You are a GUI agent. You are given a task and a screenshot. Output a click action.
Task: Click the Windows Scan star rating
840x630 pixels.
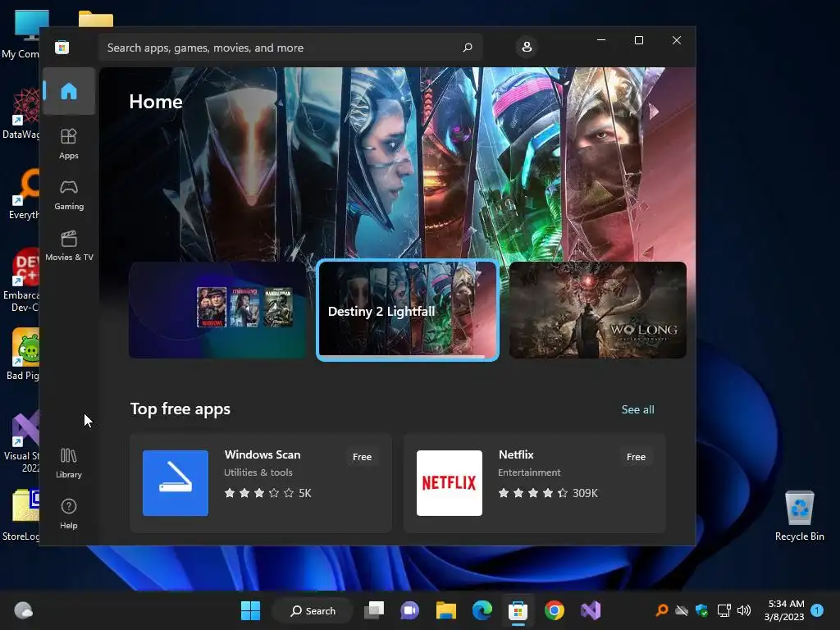tap(267, 493)
